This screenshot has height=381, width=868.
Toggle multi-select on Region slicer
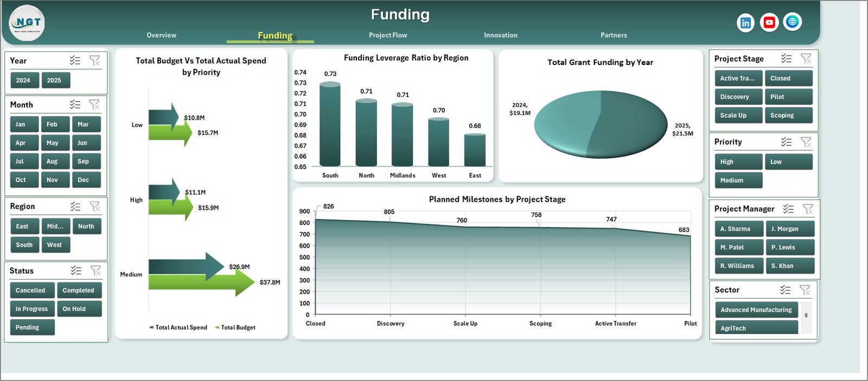click(75, 206)
